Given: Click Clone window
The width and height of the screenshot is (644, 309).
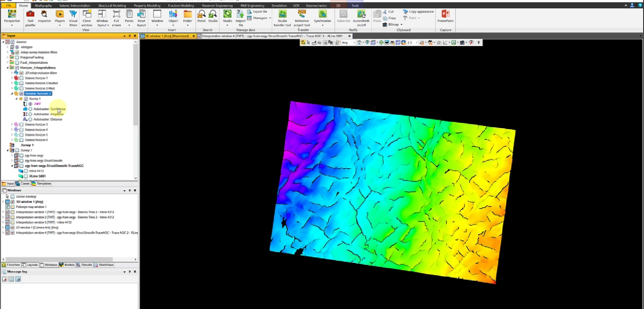Looking at the screenshot, I should click(x=87, y=18).
